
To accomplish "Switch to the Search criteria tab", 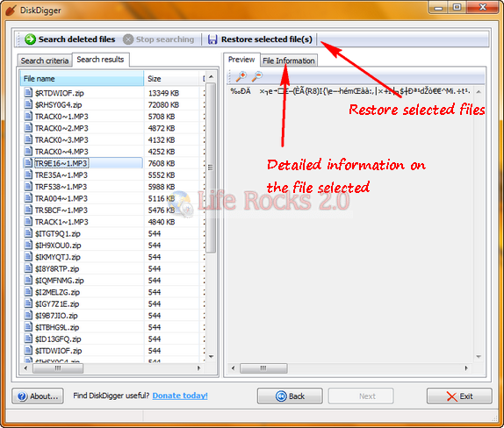I will [45, 61].
